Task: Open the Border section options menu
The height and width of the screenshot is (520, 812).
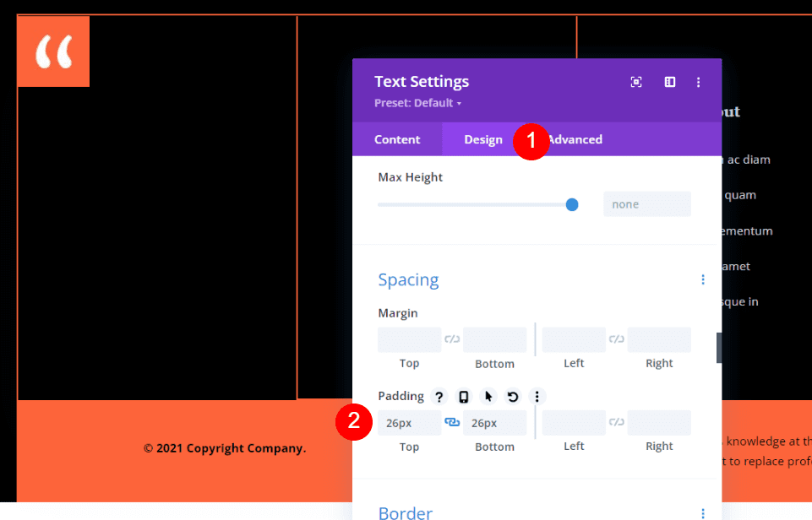Action: (x=703, y=513)
